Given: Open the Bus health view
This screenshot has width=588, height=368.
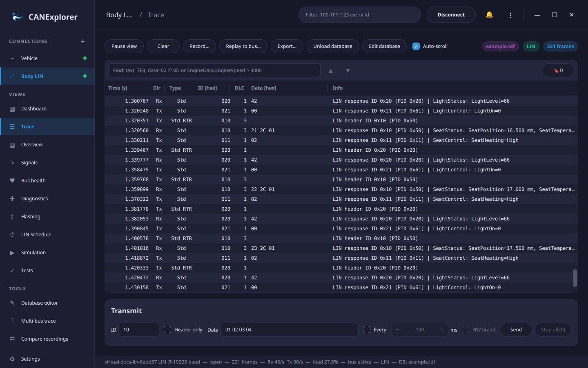Looking at the screenshot, I should [x=47, y=181].
